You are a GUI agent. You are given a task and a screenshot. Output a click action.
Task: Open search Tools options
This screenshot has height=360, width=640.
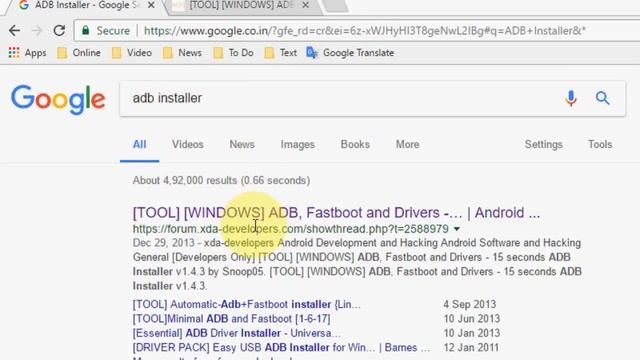coord(600,144)
